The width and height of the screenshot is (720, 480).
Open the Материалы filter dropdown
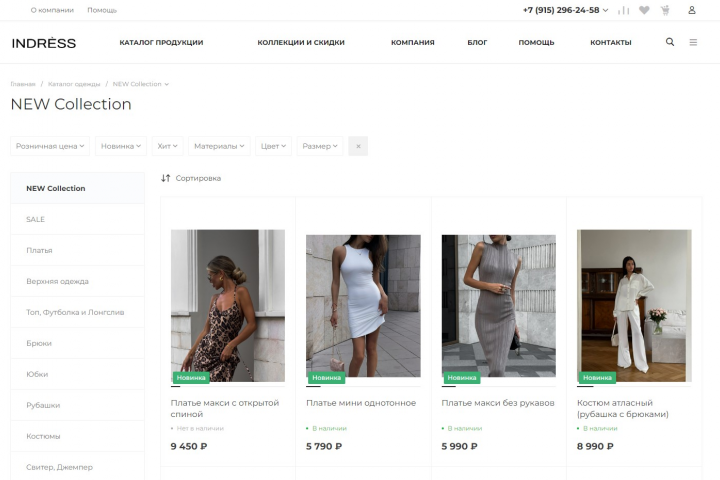pos(219,146)
